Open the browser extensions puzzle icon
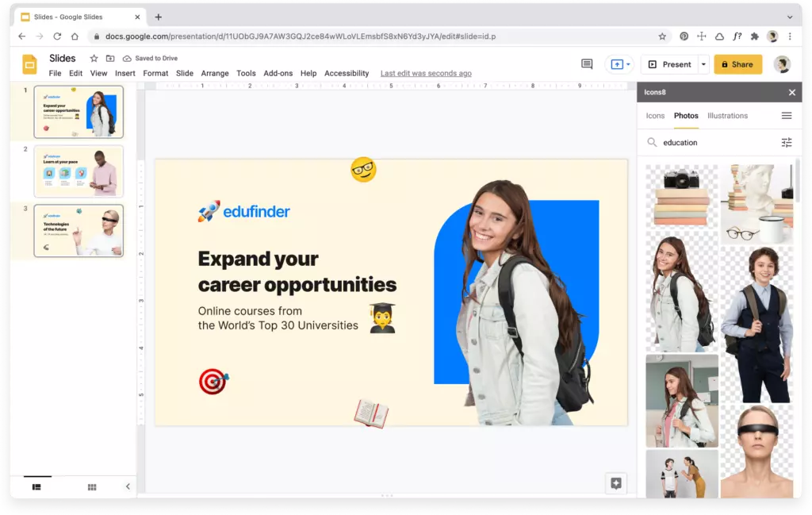812x515 pixels. (755, 37)
